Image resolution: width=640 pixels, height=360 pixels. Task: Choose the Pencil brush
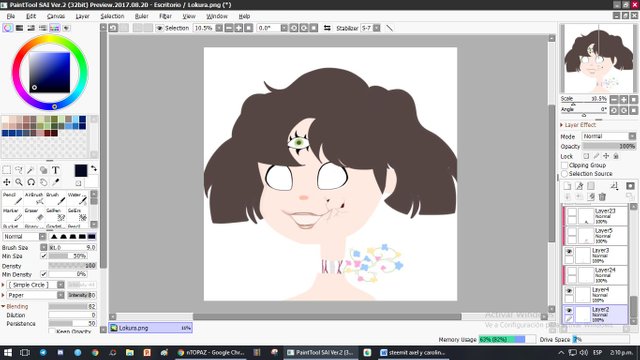point(12,199)
